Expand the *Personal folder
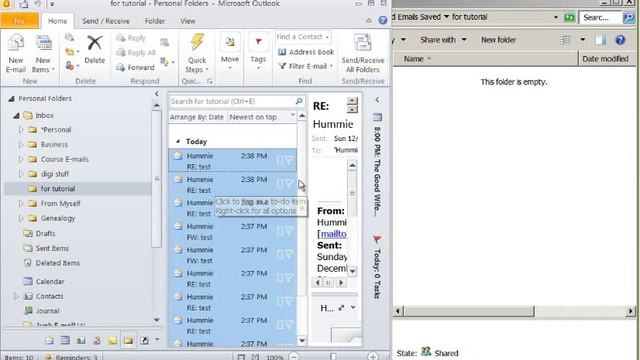640x360 pixels. pos(21,130)
